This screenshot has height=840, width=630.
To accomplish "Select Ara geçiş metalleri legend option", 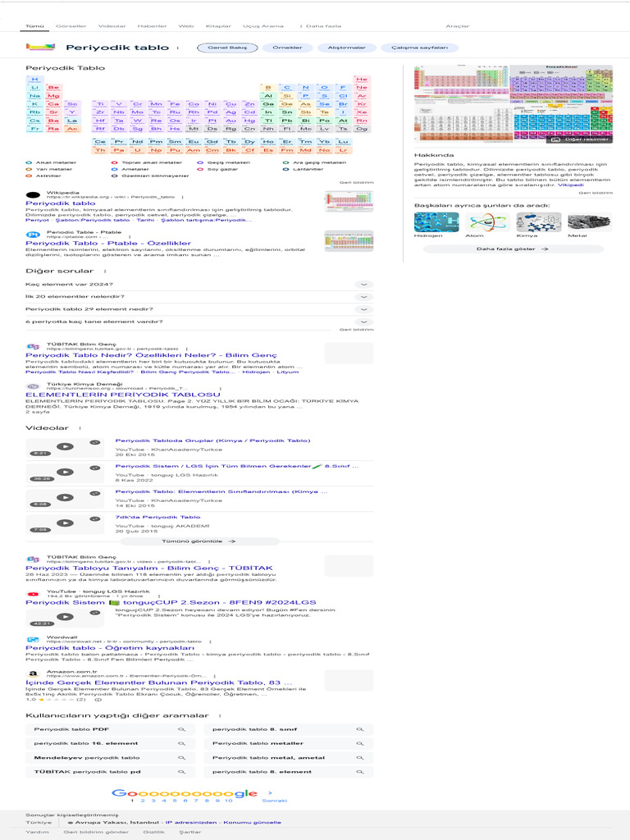I will (x=314, y=162).
